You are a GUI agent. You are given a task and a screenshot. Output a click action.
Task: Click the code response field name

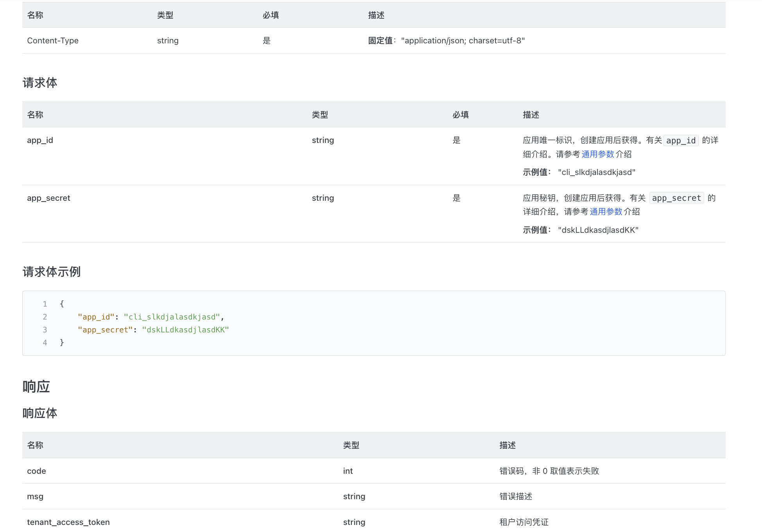pyautogui.click(x=36, y=471)
